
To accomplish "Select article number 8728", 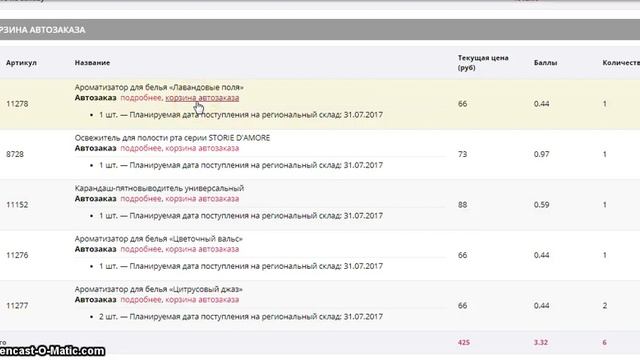I will (15, 154).
